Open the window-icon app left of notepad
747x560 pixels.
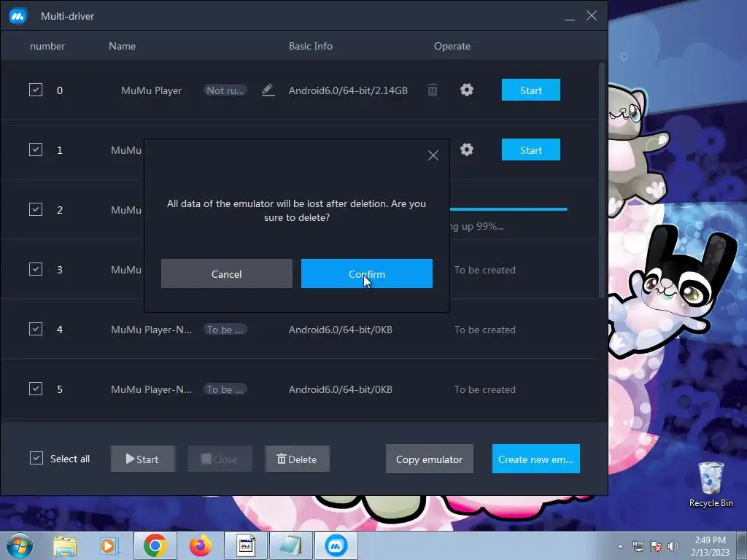point(245,545)
